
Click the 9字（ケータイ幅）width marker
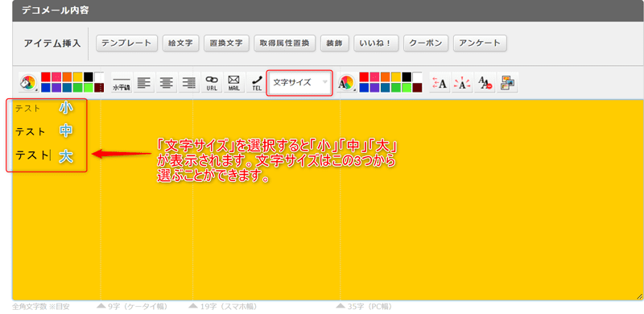pos(131,307)
